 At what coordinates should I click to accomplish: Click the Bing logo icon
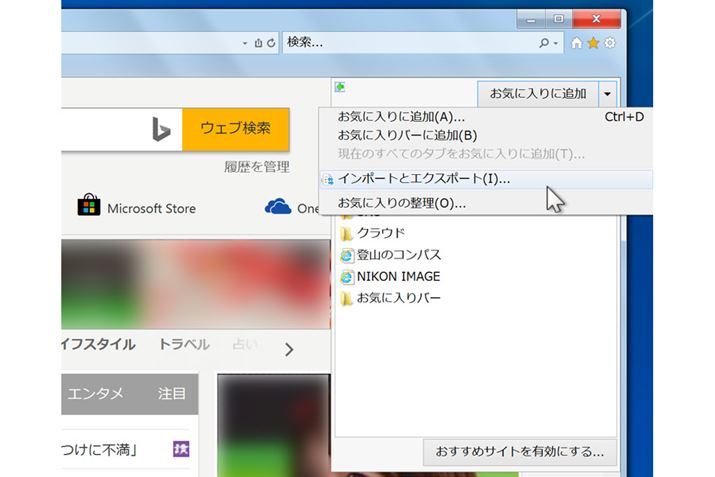[x=161, y=129]
